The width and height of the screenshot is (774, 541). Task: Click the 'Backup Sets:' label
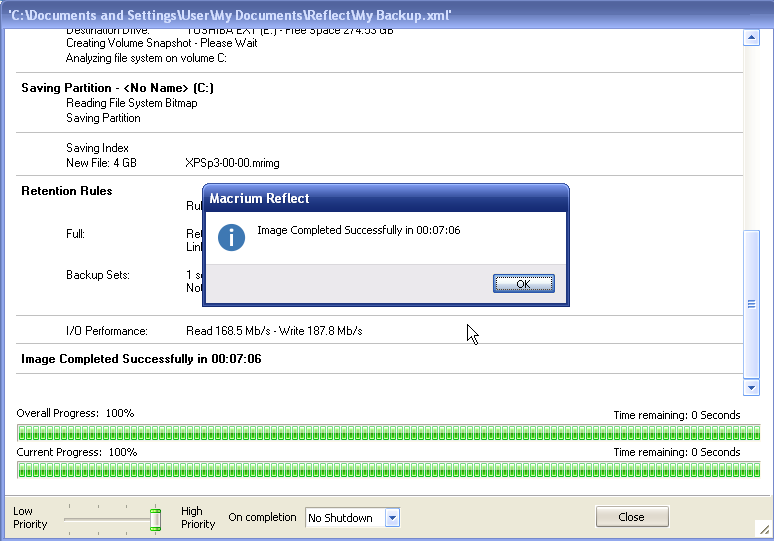pyautogui.click(x=98, y=275)
